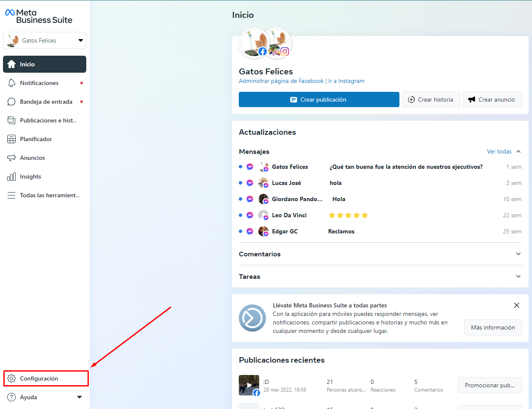The width and height of the screenshot is (532, 409).
Task: Click the Publicaciones e historias icon
Action: (11, 120)
